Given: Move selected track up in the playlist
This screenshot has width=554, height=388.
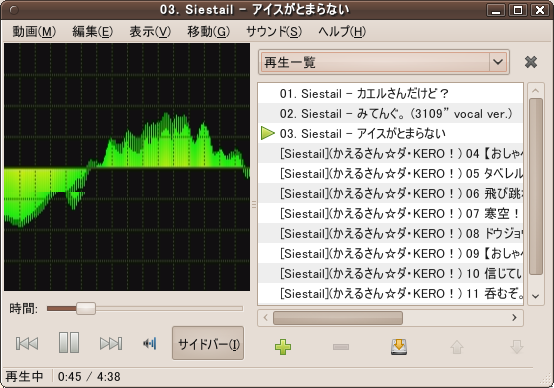Looking at the screenshot, I should click(457, 347).
